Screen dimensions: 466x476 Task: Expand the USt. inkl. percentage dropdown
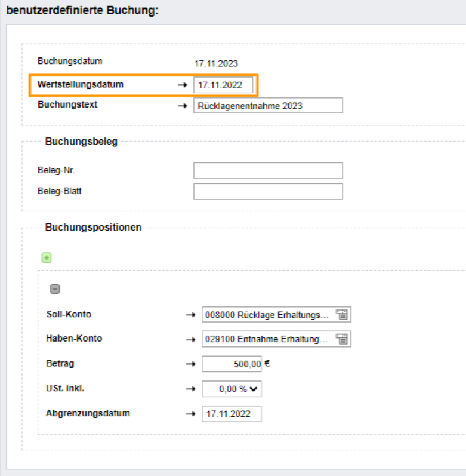pyautogui.click(x=232, y=389)
